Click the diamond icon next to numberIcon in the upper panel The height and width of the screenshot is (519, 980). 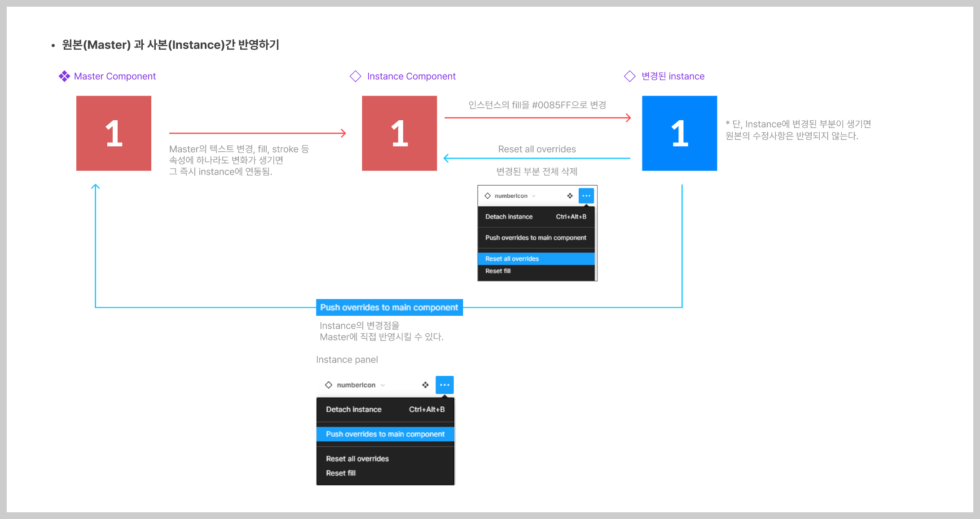(488, 196)
